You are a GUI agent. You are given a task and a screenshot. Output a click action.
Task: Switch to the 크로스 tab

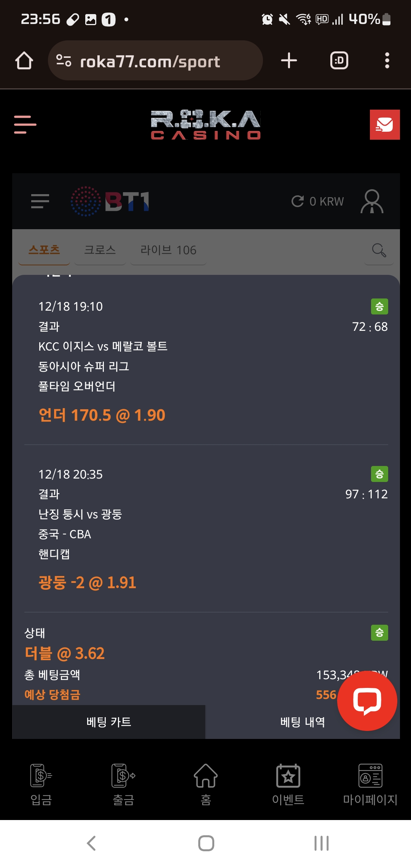click(x=100, y=250)
